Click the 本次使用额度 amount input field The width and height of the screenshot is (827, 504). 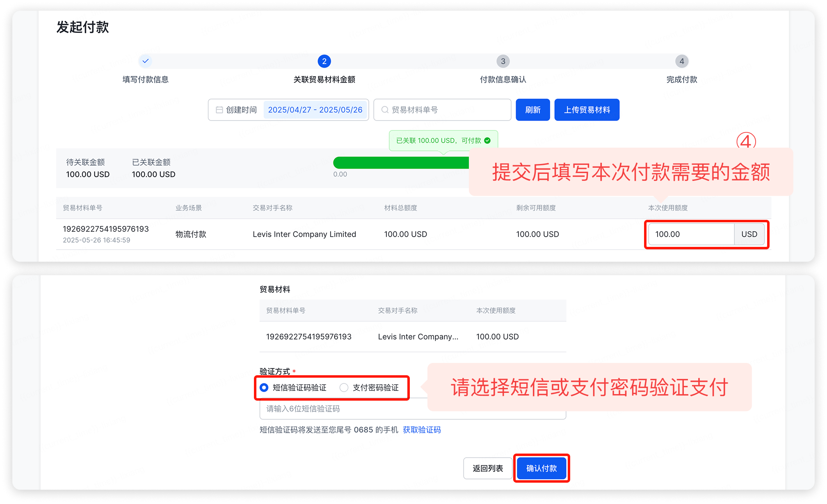[691, 234]
